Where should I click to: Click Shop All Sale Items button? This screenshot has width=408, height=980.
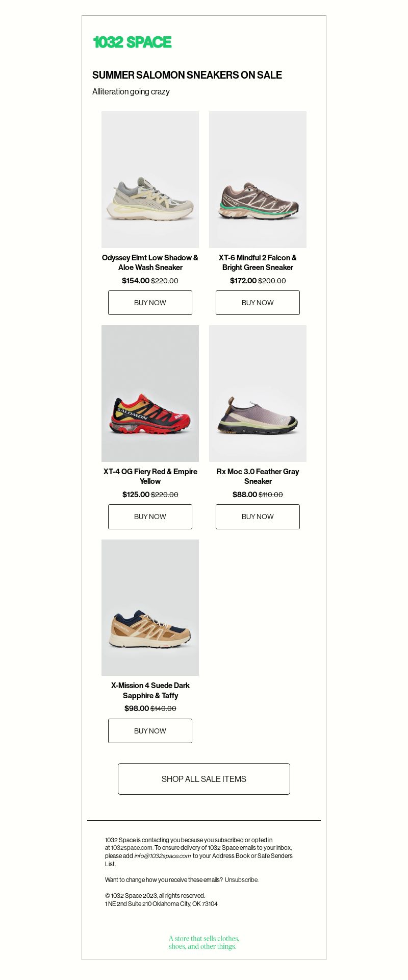(x=204, y=779)
